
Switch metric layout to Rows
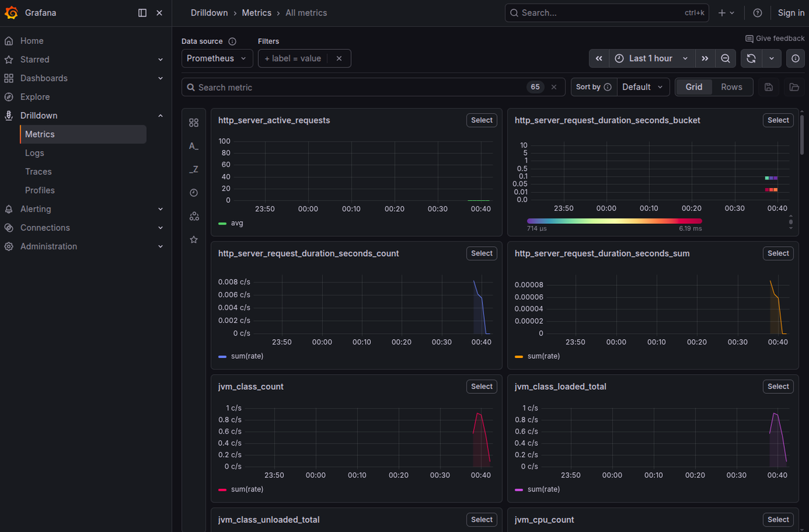[731, 87]
